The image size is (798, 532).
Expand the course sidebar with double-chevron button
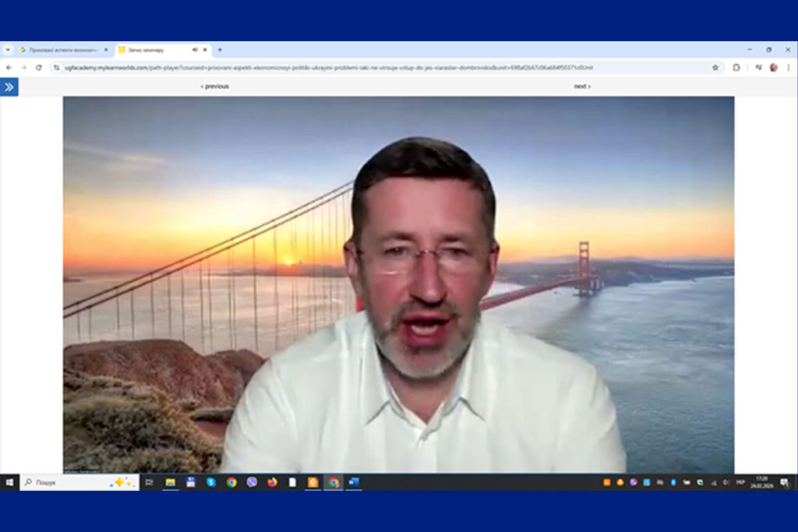tap(9, 87)
